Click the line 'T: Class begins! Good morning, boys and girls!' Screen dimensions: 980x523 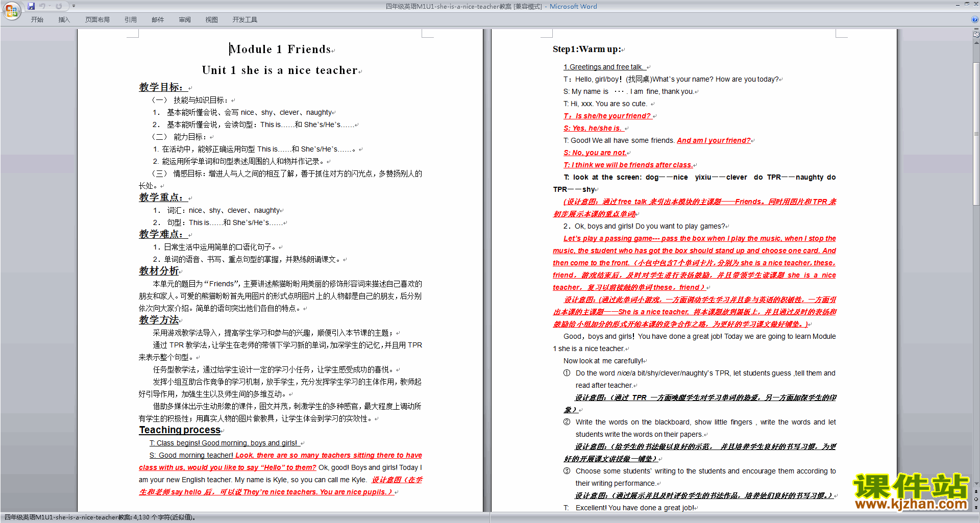point(224,443)
